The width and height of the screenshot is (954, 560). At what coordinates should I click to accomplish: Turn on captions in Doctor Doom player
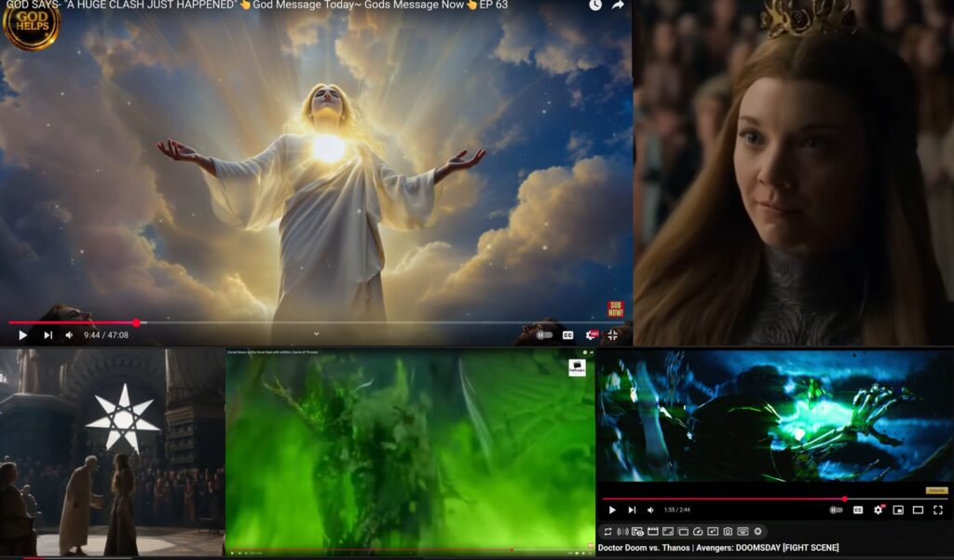coord(858,510)
